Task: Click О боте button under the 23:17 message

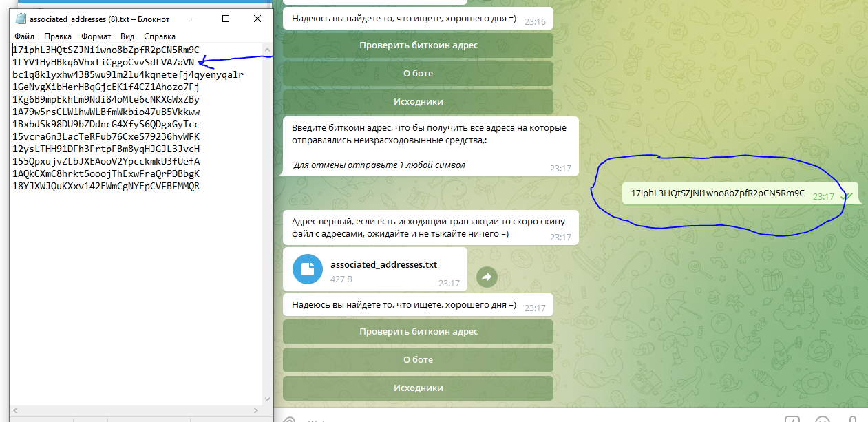Action: tap(419, 360)
